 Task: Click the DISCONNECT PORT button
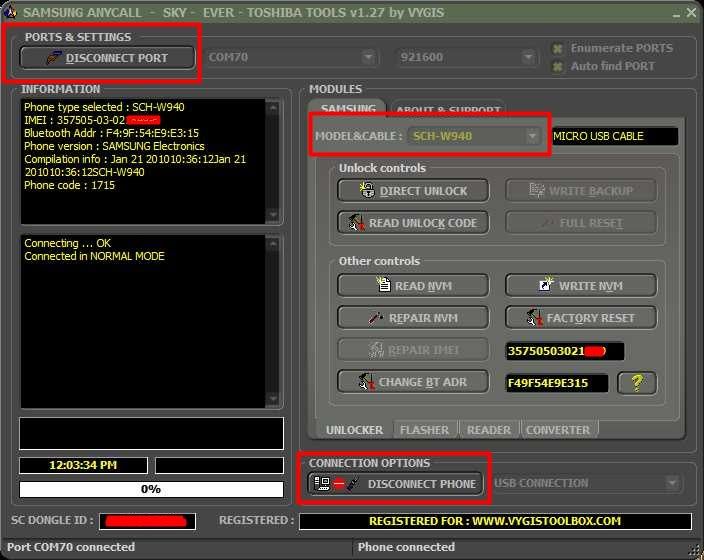pyautogui.click(x=108, y=57)
